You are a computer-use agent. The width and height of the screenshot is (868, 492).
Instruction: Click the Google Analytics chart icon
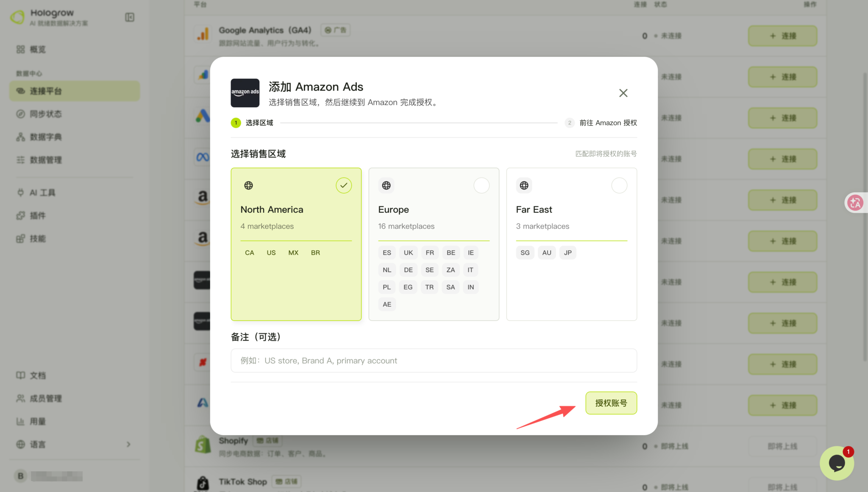click(x=203, y=34)
